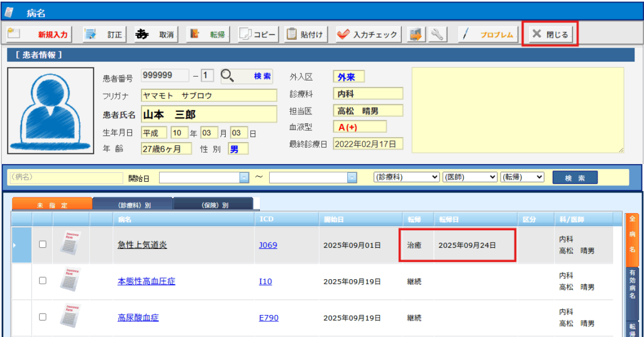
Task: Check the box for 本態性高血圧症 row
Action: [43, 281]
